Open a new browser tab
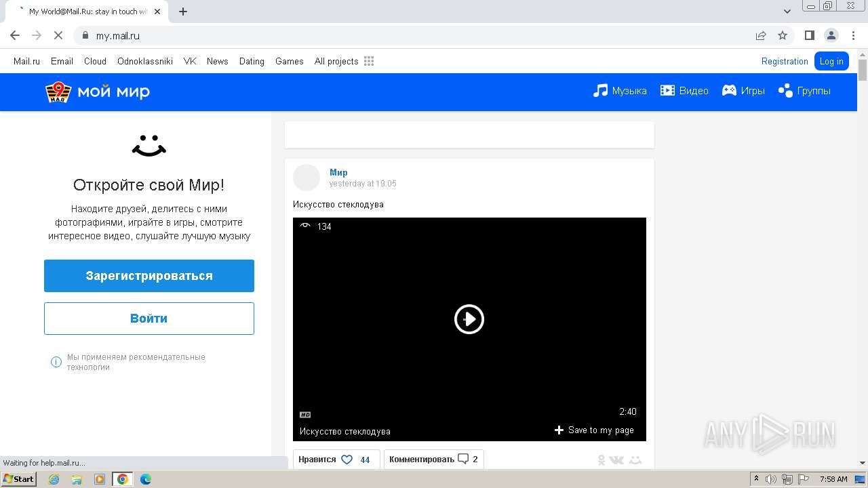 pyautogui.click(x=183, y=11)
